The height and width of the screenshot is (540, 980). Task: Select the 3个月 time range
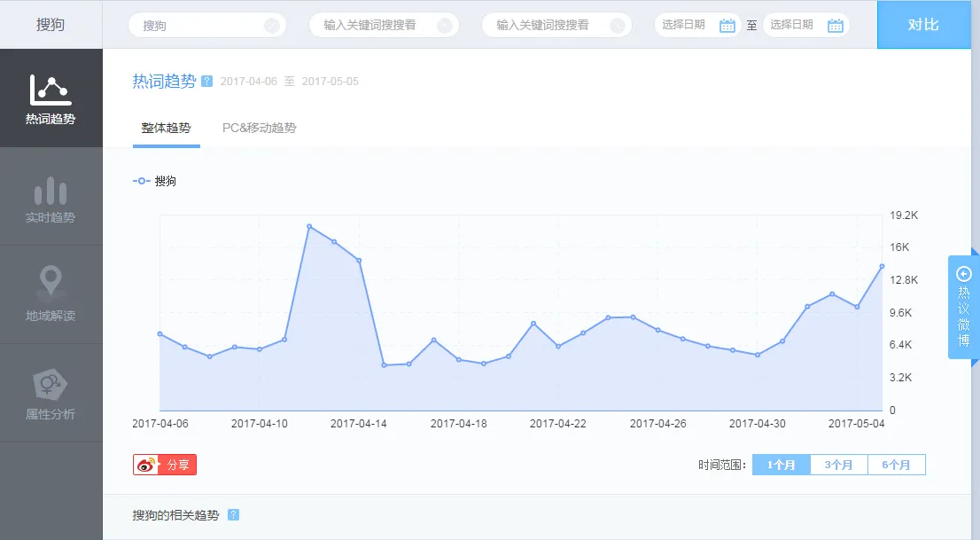838,465
